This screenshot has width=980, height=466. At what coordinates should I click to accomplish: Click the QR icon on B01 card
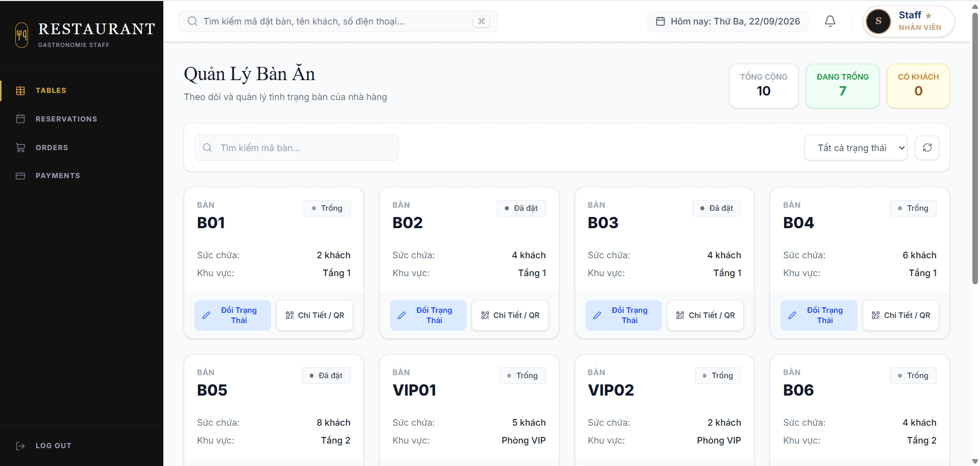[x=289, y=315]
